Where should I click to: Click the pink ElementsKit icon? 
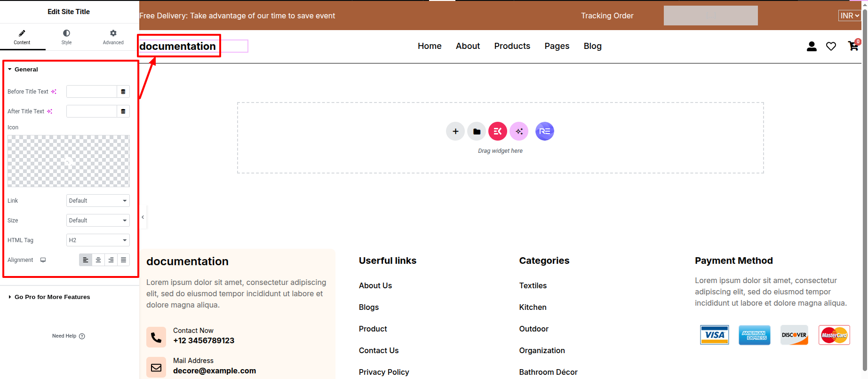(498, 131)
